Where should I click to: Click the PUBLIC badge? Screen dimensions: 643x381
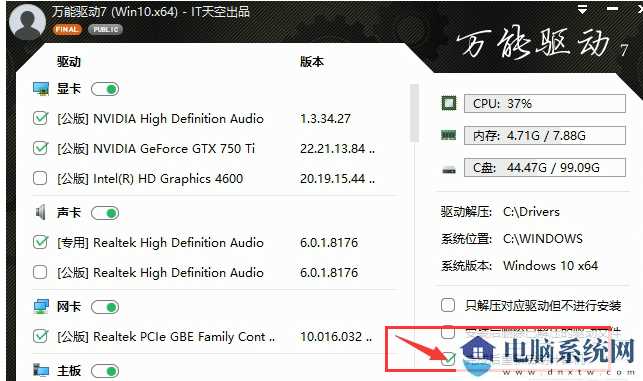(105, 30)
